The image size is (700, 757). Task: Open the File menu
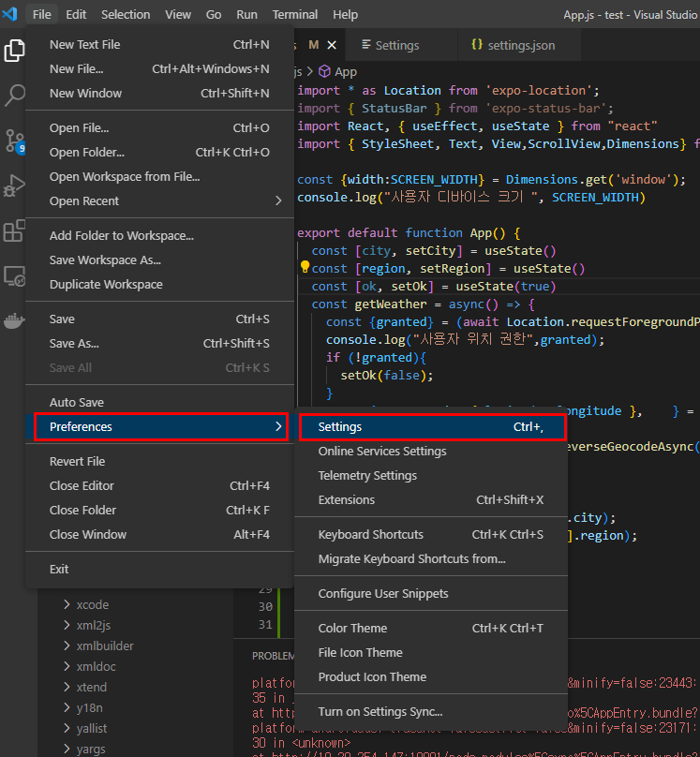42,14
